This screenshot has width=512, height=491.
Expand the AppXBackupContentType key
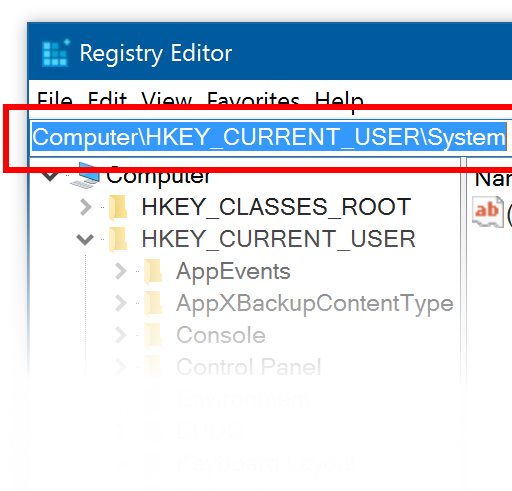tap(121, 303)
